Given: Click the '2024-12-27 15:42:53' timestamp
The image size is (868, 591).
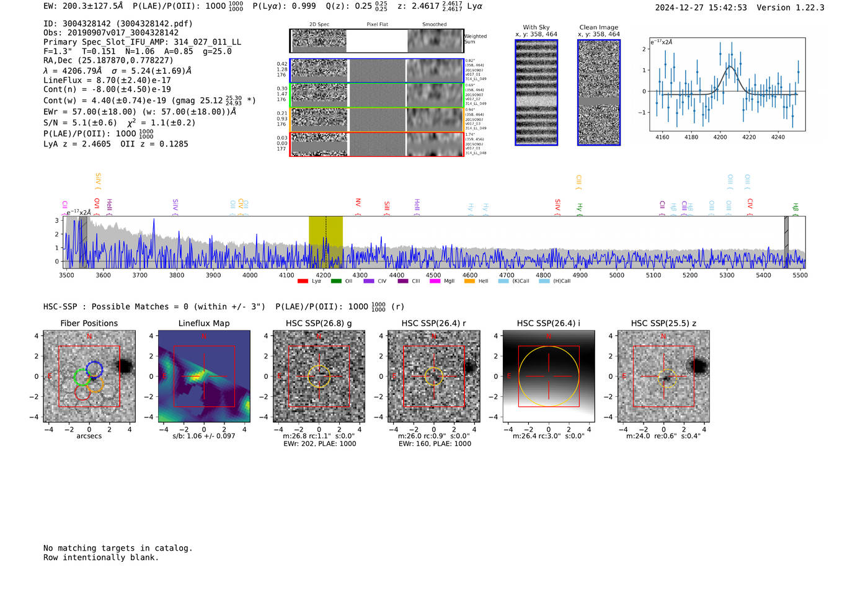Looking at the screenshot, I should (701, 7).
